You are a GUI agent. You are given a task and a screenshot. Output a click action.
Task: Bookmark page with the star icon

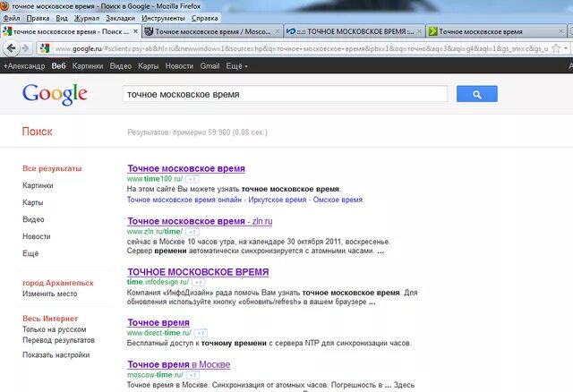pos(556,48)
